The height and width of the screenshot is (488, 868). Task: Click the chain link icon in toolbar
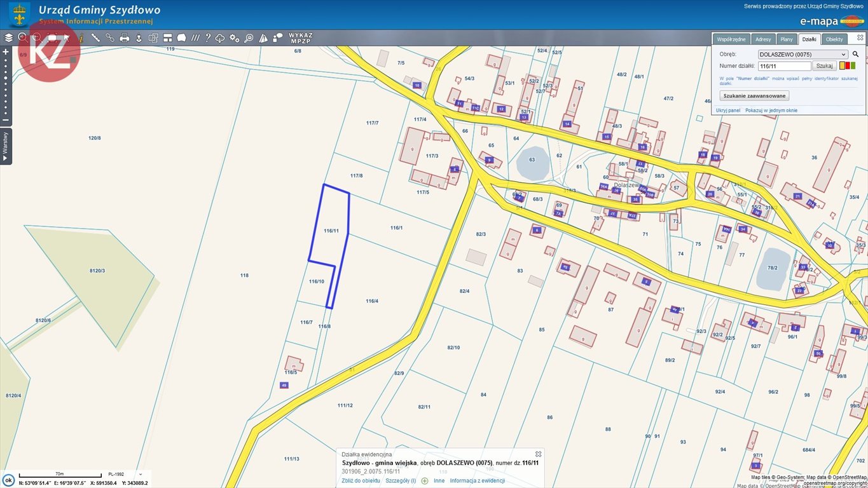(110, 38)
